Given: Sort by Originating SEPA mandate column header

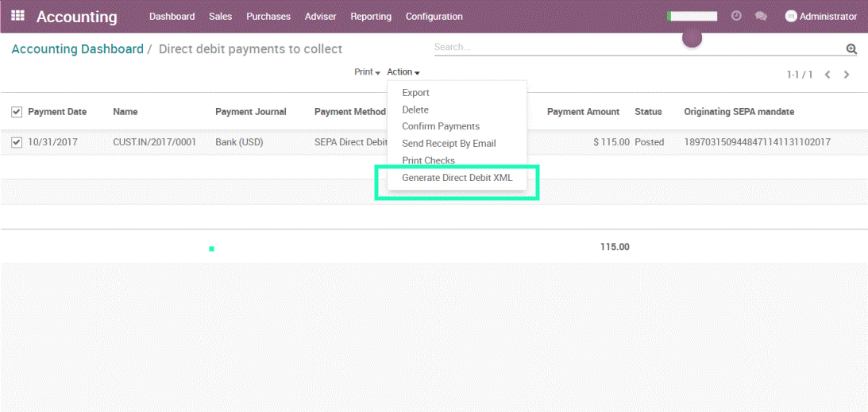Looking at the screenshot, I should 739,112.
